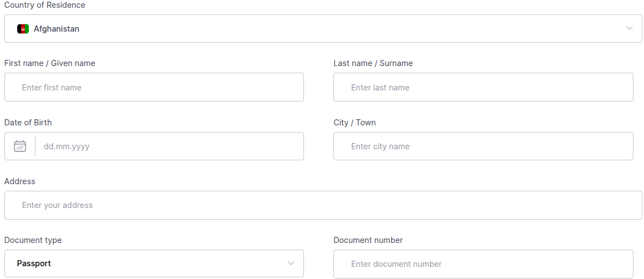This screenshot has height=279, width=644.
Task: Click the Address field label
Action: (20, 181)
